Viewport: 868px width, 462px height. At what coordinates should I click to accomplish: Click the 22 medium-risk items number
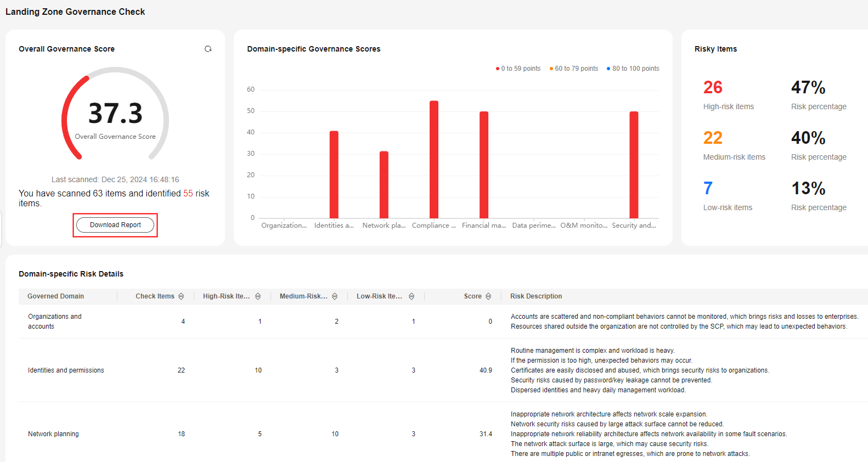713,138
